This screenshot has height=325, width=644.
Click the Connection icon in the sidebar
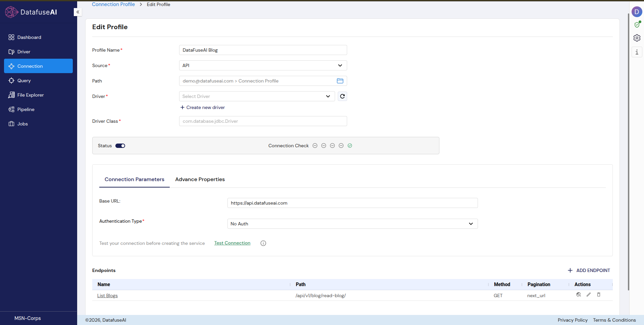pyautogui.click(x=11, y=66)
